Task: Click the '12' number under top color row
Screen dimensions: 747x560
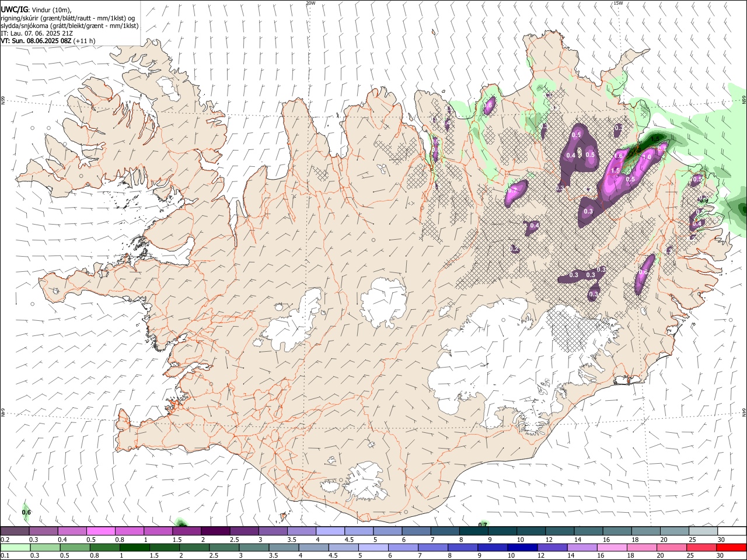Action: (549, 540)
